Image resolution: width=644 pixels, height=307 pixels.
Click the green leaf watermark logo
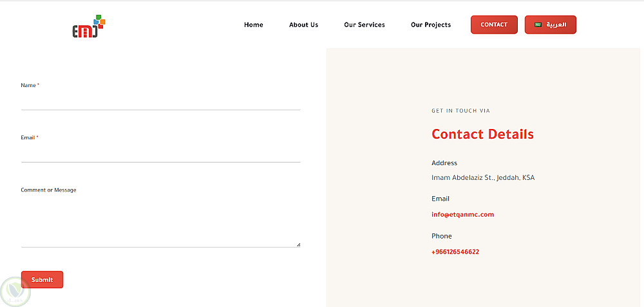coord(13,292)
